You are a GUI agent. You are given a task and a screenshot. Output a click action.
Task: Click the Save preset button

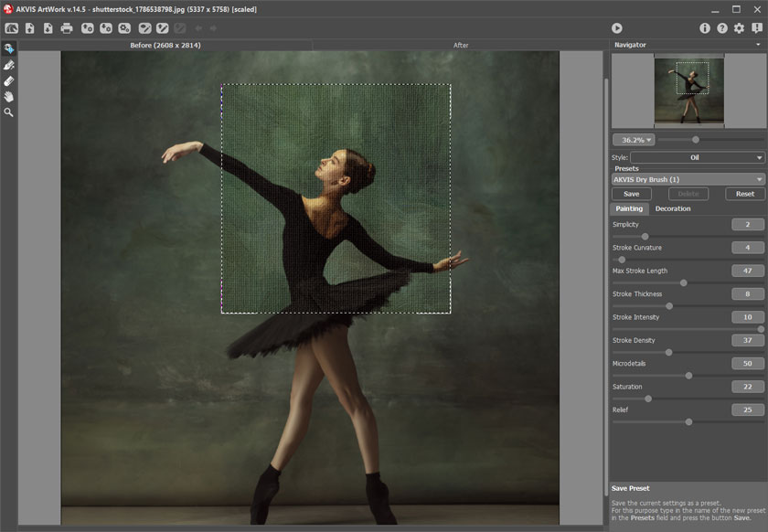[x=631, y=194]
